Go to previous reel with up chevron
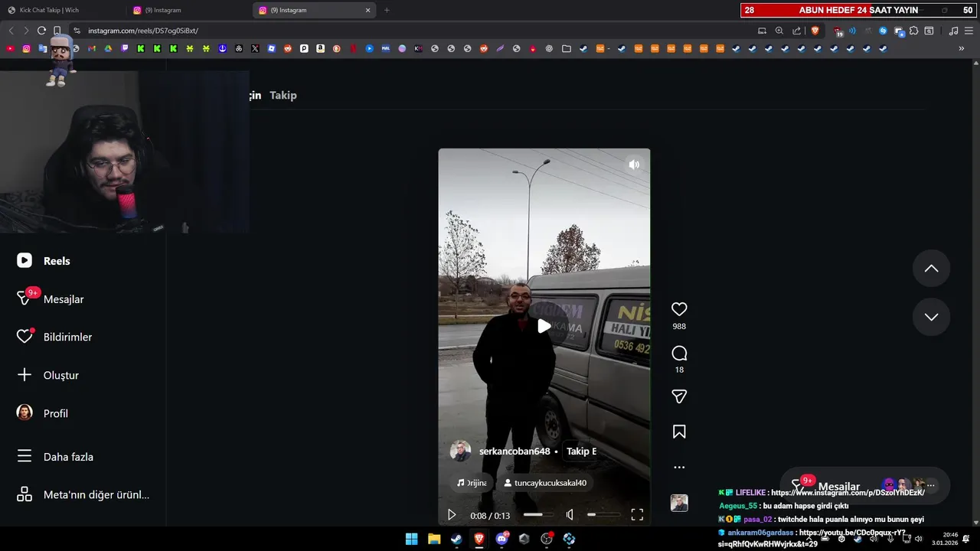 click(931, 269)
